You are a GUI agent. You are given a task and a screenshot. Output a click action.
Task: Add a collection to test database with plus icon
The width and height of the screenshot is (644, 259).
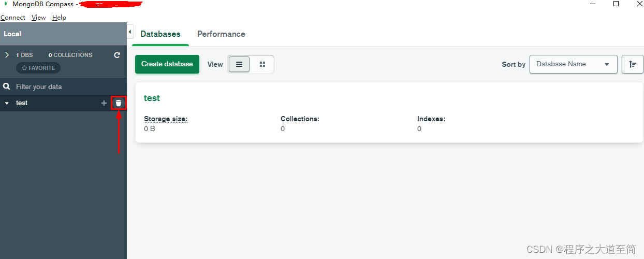104,103
